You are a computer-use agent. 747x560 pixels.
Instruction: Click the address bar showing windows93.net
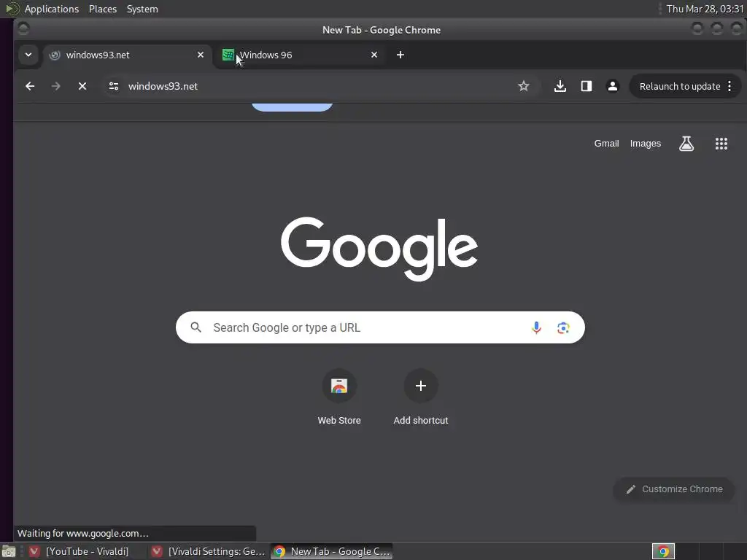[320, 86]
